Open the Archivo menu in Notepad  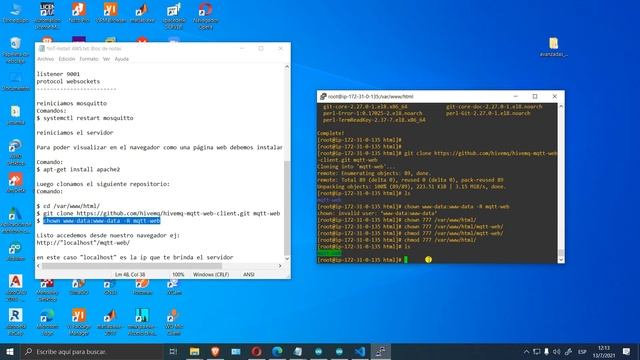point(45,59)
